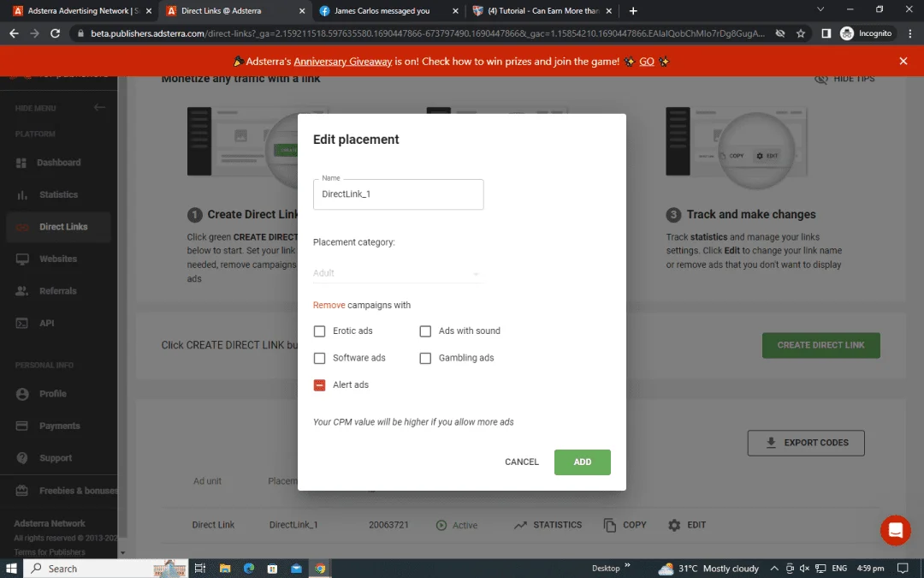Collapse sidebar with hide menu arrow
The width and height of the screenshot is (924, 578).
[99, 107]
